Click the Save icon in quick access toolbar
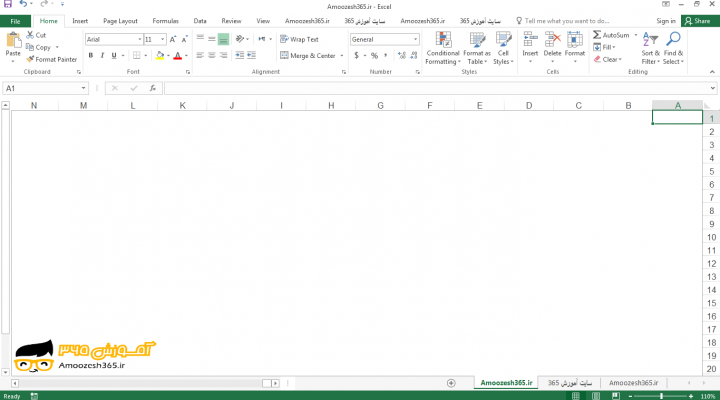This screenshot has width=720, height=400. [x=8, y=4]
